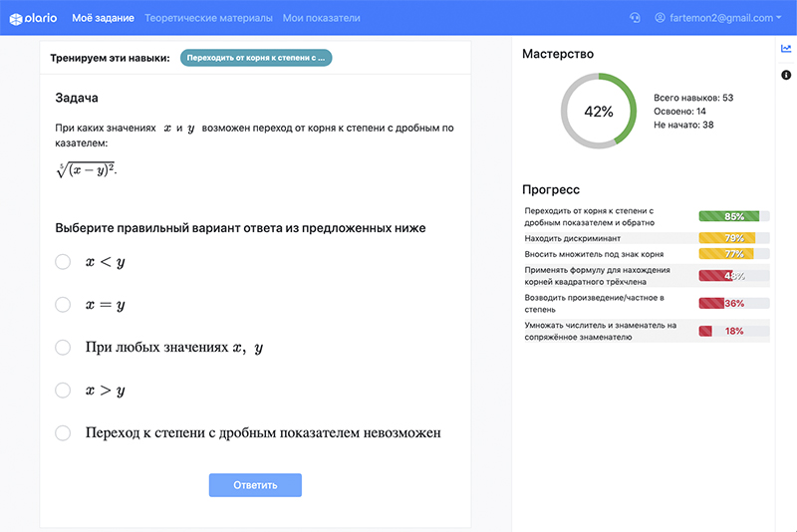This screenshot has width=797, height=532.
Task: Click the 42% mastery ring chart
Action: 599,111
